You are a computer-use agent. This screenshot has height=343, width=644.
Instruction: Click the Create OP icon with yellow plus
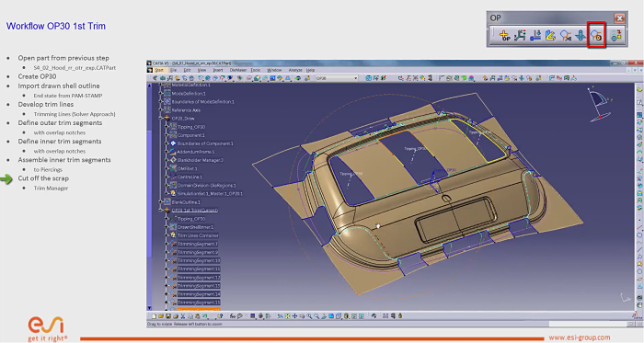click(x=504, y=36)
